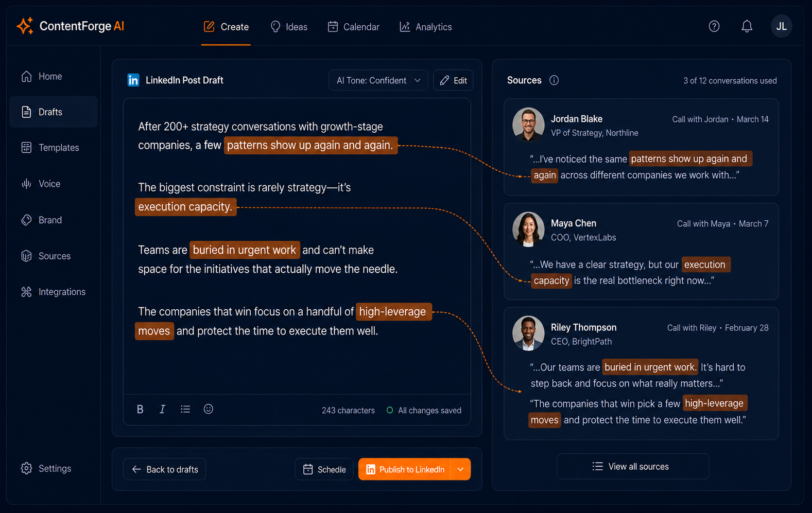
Task: Click highlighted 'buried in urgent work.' in Riley's quote
Action: (650, 367)
